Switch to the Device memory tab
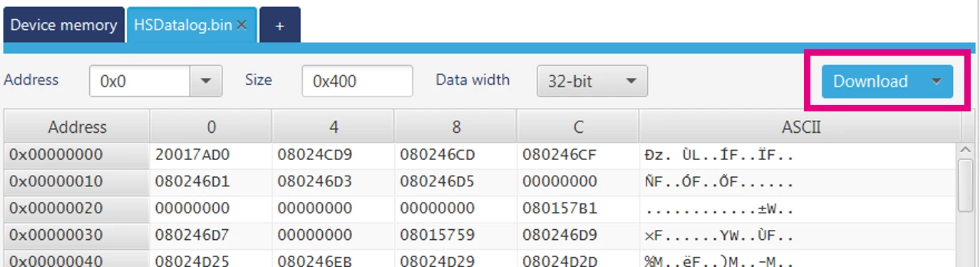The height and width of the screenshot is (267, 980). tap(63, 25)
